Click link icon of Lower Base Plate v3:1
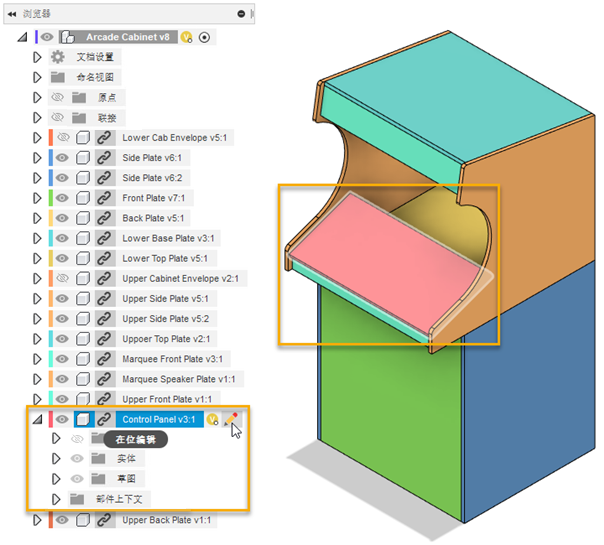 coord(104,238)
